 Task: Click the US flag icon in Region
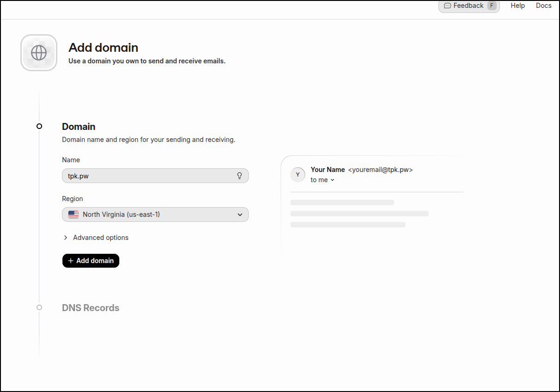click(x=74, y=214)
